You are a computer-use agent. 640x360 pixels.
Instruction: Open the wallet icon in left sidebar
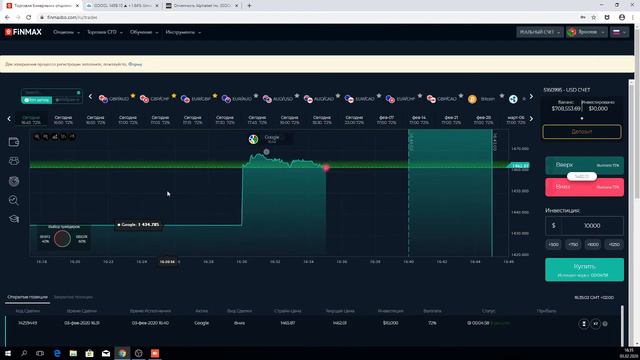coord(14,142)
